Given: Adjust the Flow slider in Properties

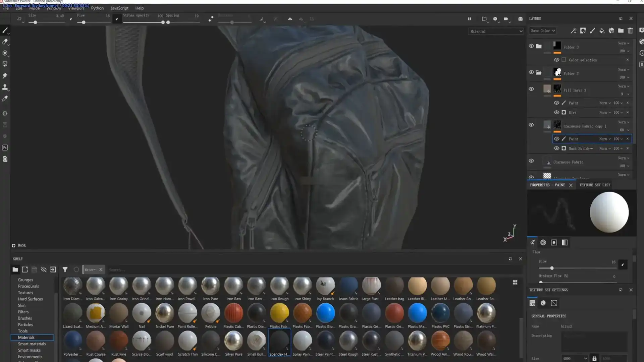Looking at the screenshot, I should 552,268.
